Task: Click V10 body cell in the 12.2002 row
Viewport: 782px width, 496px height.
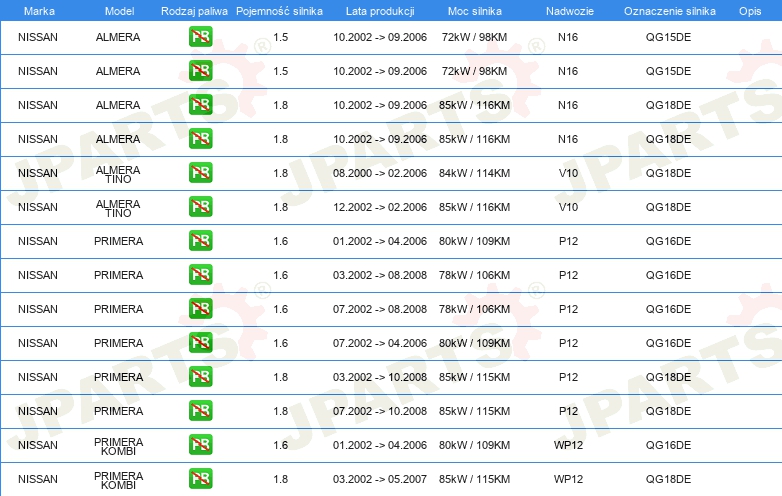Action: [568, 207]
